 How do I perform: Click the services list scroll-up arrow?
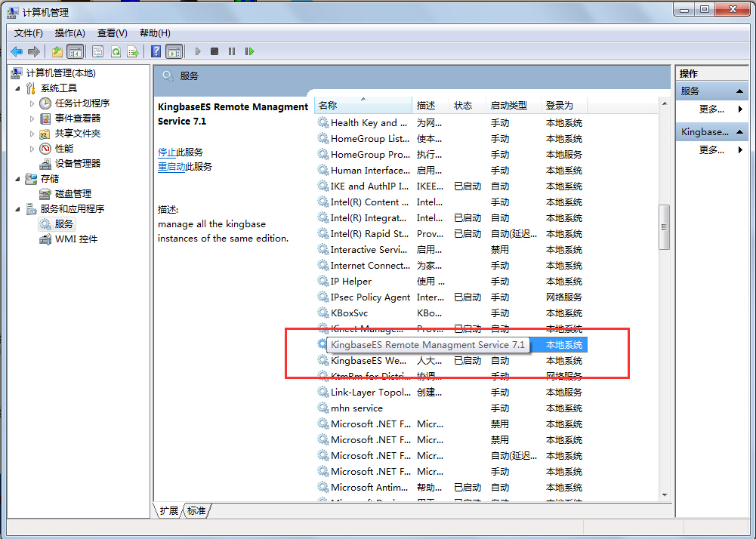point(665,103)
